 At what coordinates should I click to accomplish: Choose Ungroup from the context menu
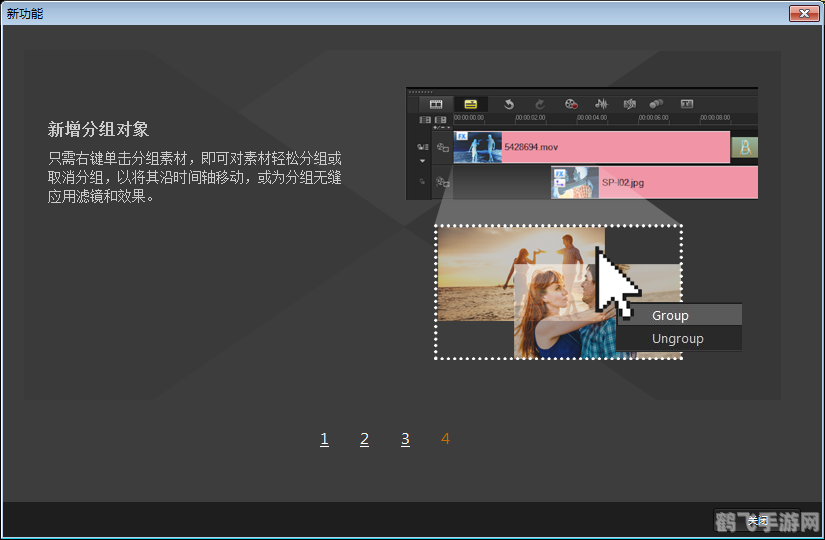click(679, 339)
